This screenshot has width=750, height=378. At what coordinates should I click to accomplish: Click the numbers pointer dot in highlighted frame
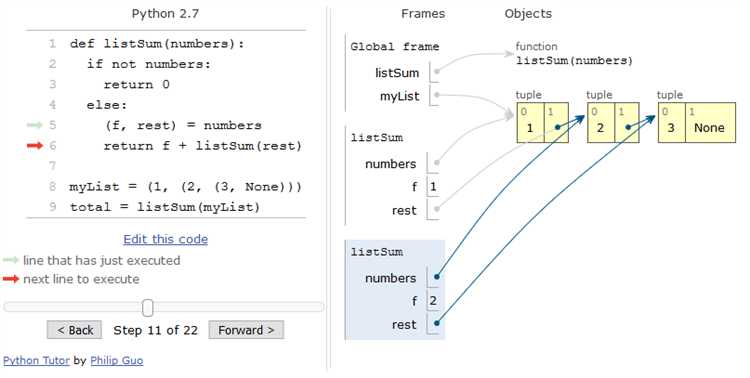(437, 276)
